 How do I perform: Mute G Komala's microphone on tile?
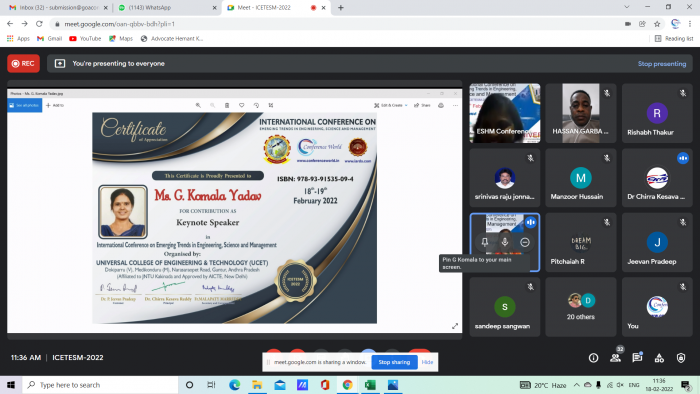tap(505, 242)
